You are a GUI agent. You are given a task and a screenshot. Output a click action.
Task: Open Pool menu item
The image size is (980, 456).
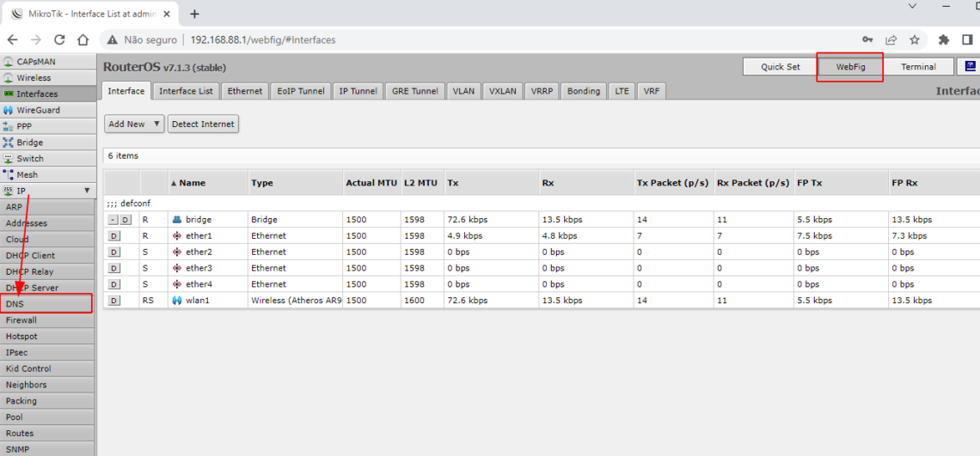click(47, 417)
